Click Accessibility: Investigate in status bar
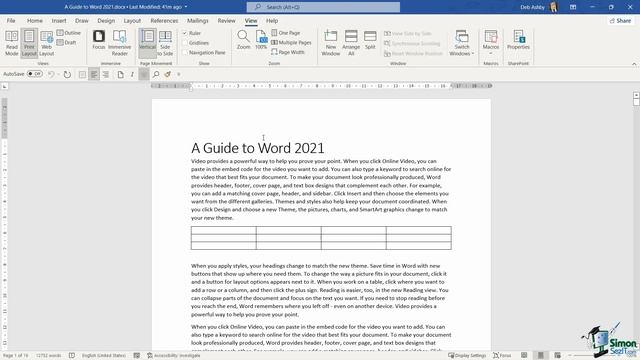640x360 pixels. (x=174, y=356)
